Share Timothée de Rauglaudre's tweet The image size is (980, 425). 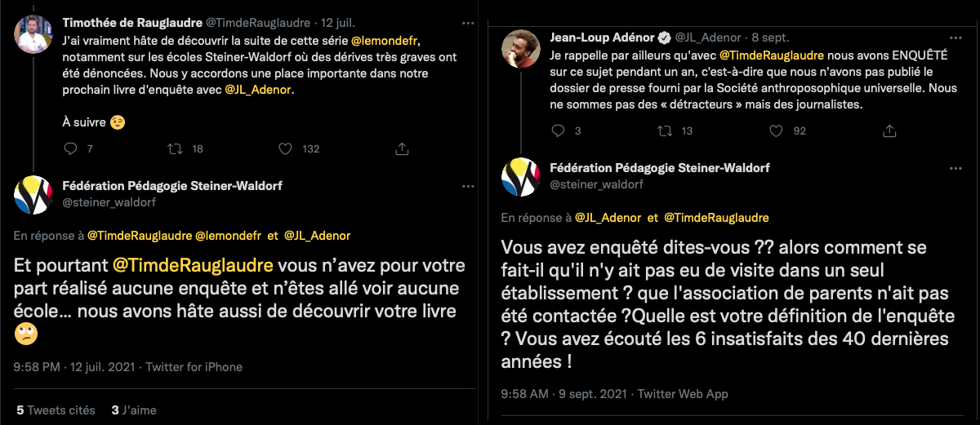click(x=402, y=149)
